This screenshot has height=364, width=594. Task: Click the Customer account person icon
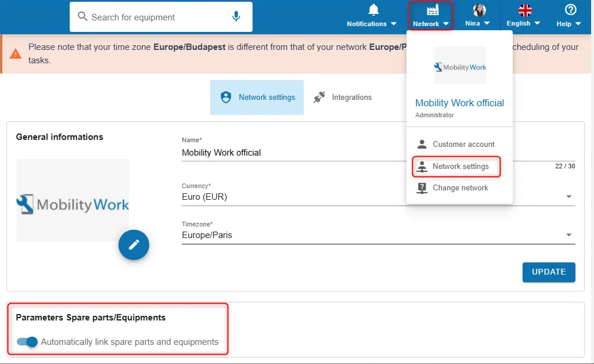422,144
